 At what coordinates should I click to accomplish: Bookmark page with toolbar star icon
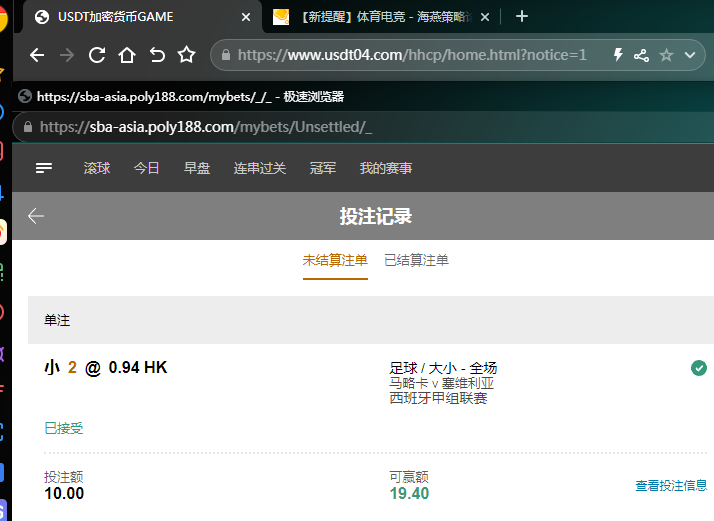pyautogui.click(x=187, y=55)
